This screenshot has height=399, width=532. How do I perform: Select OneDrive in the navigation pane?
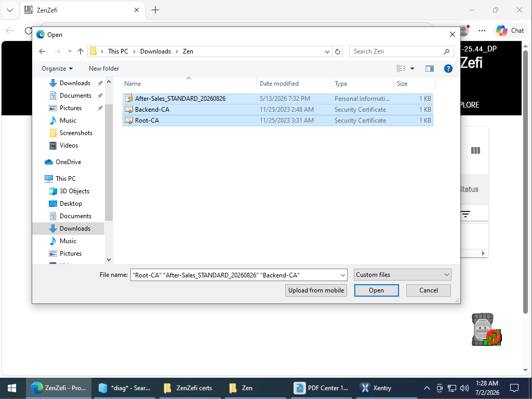(68, 162)
